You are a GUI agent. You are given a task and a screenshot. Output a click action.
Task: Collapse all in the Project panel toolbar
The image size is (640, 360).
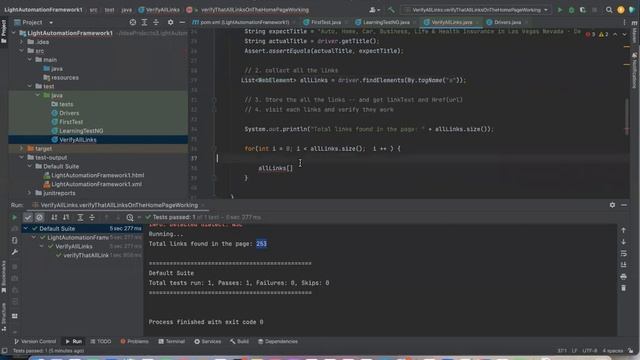tap(156, 22)
